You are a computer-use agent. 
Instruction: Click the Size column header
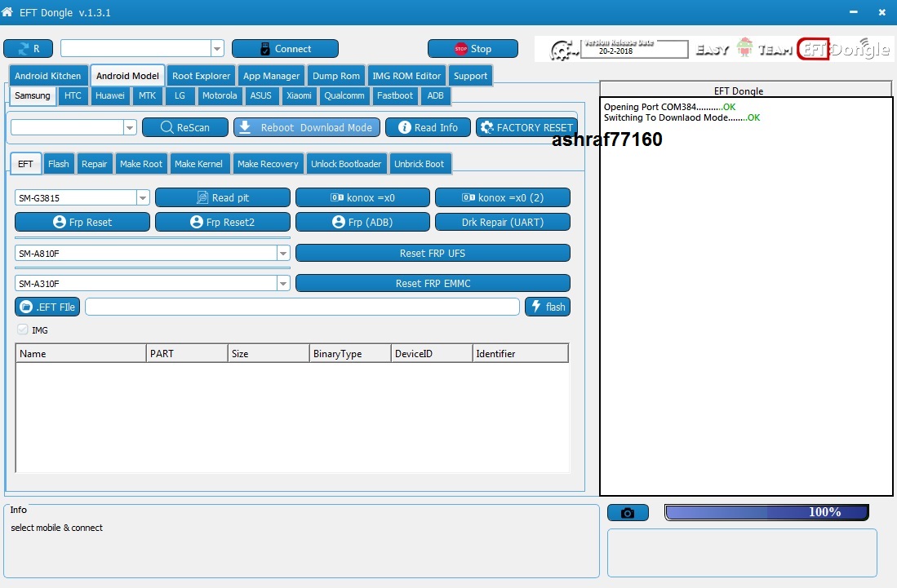coord(269,354)
